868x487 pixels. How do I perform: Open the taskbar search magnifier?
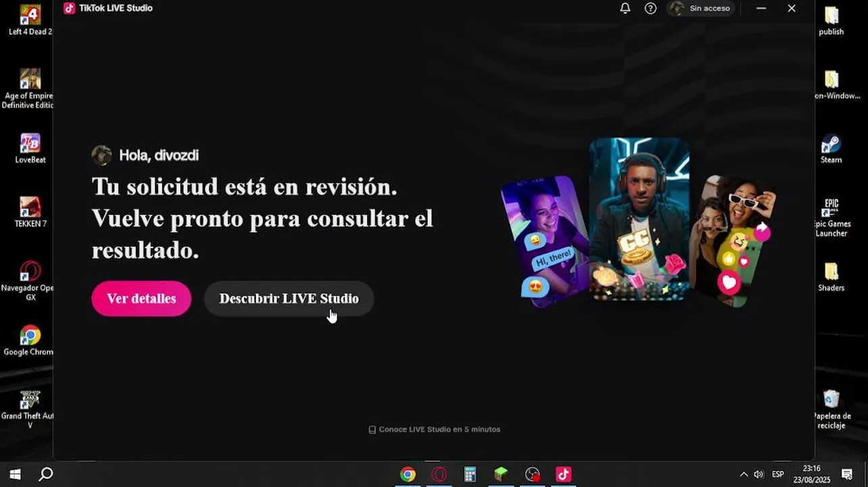(46, 474)
